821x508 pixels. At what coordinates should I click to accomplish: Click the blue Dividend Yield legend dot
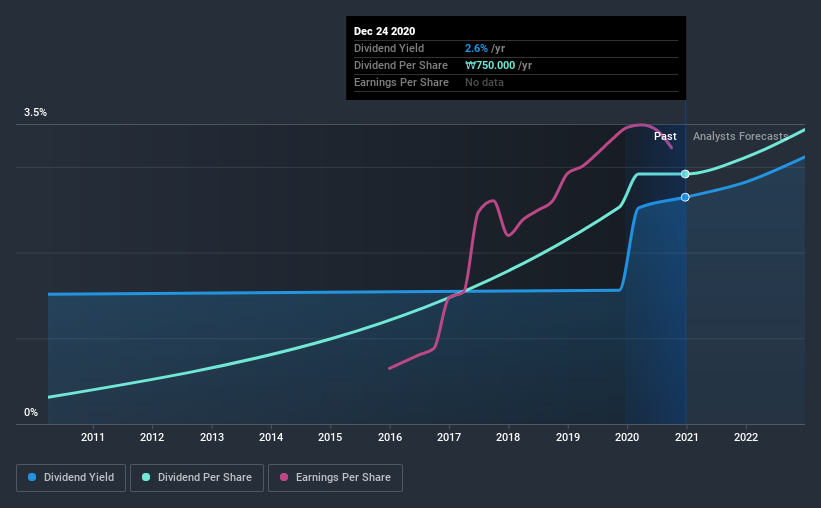pyautogui.click(x=32, y=477)
